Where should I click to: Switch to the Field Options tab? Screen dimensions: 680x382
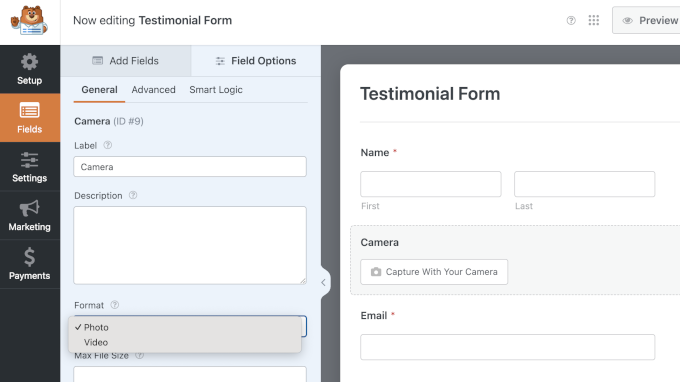[256, 61]
